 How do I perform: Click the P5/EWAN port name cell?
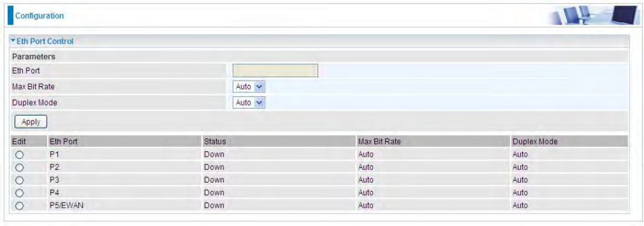pyautogui.click(x=66, y=205)
